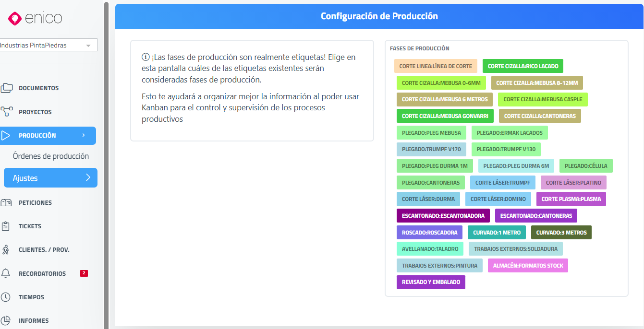Viewport: 644px width, 329px height.
Task: Click the CORTE LÁSER:TRUMPF tag
Action: click(x=503, y=183)
